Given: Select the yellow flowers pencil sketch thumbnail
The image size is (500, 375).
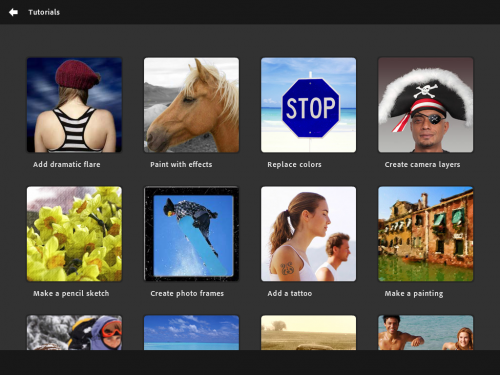Looking at the screenshot, I should point(74,234).
